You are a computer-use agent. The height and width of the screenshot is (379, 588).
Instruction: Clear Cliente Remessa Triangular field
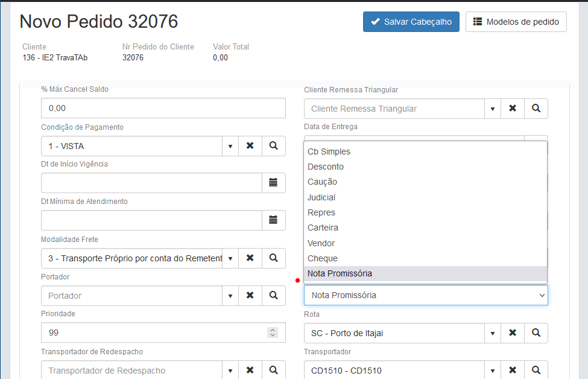pyautogui.click(x=513, y=109)
